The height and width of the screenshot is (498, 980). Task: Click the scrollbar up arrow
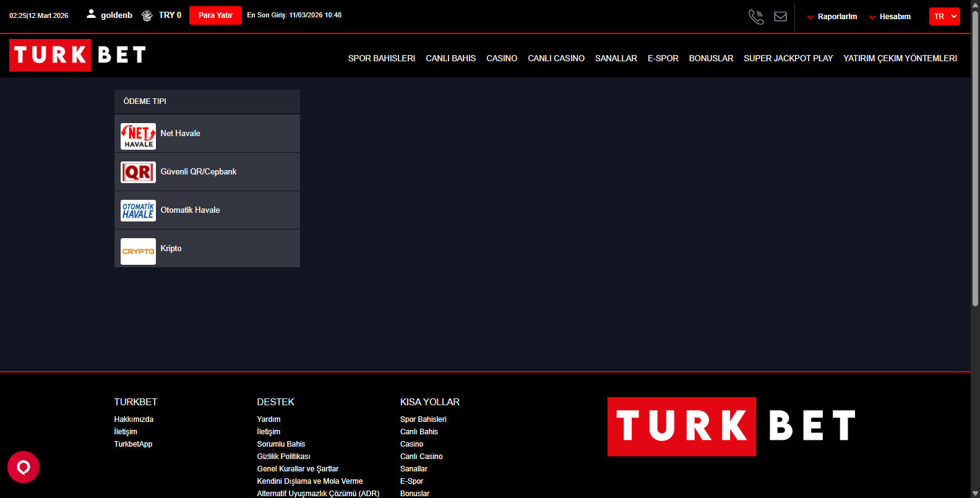click(975, 4)
